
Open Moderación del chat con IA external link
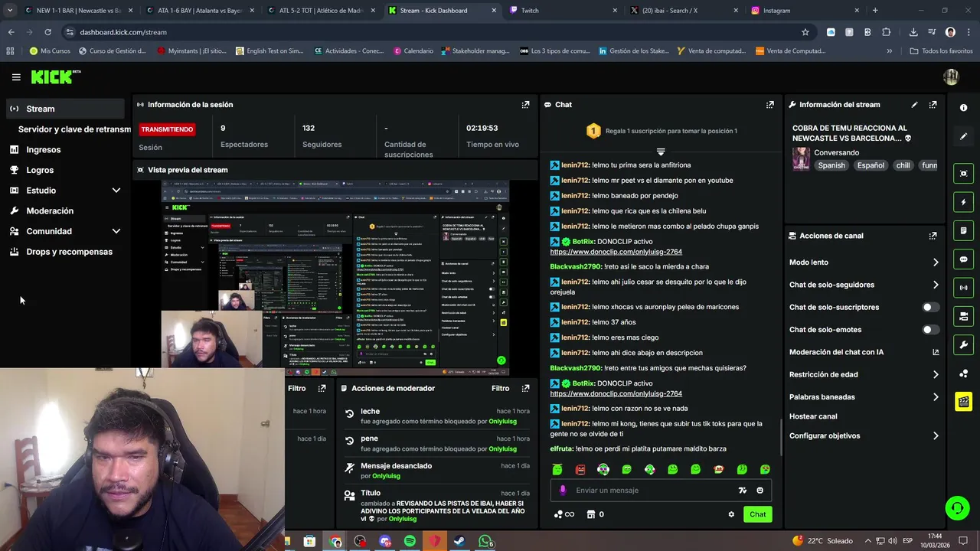[936, 352]
